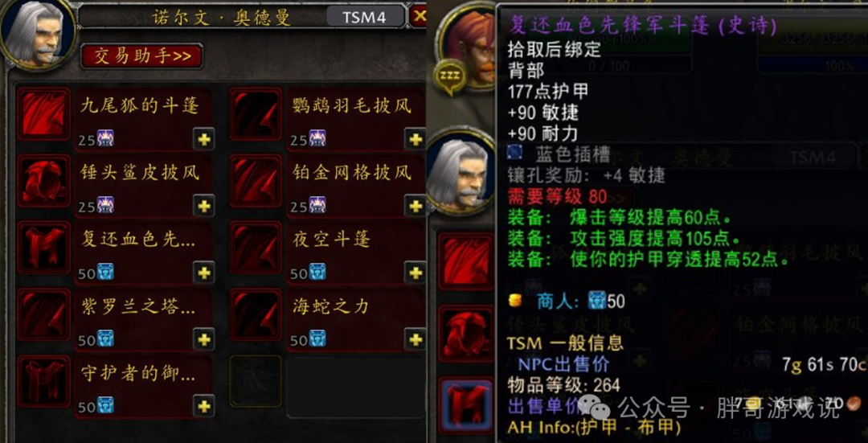Image resolution: width=868 pixels, height=443 pixels.
Task: Select the highlighted cloak icon under tooltip
Action: click(465, 405)
